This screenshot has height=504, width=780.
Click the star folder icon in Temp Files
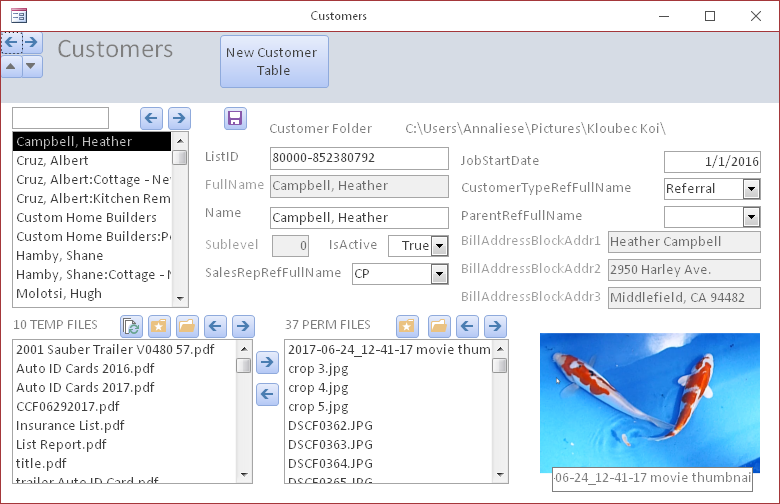click(x=159, y=326)
